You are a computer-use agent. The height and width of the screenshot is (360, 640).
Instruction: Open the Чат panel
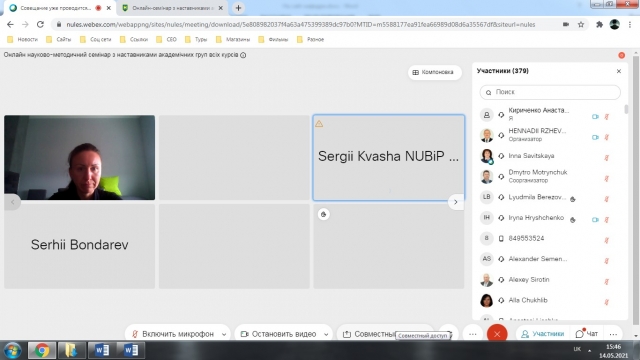(587, 334)
